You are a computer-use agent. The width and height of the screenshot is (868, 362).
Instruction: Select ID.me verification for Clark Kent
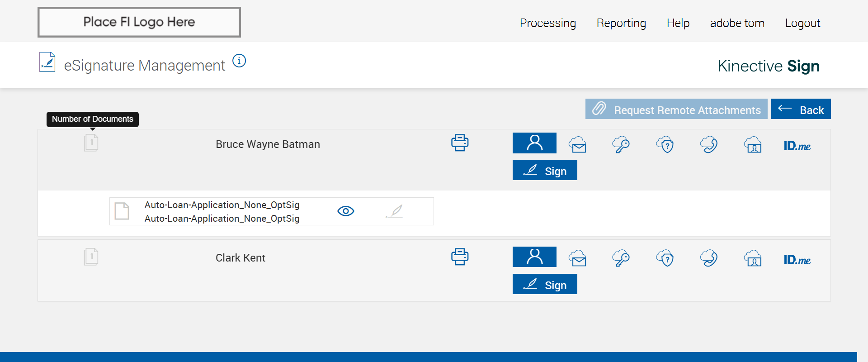click(797, 260)
